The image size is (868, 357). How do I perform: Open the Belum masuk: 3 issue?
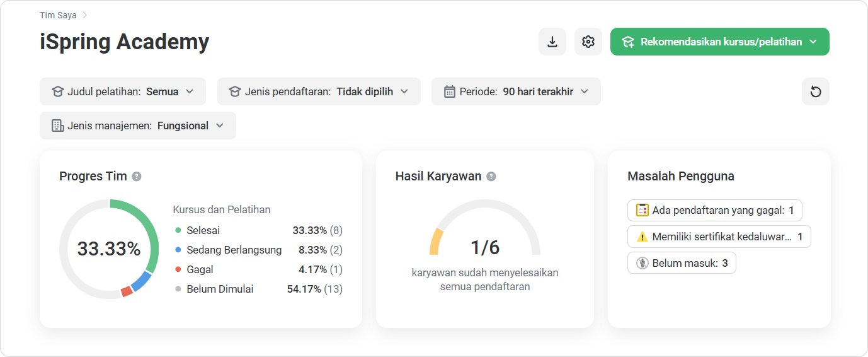pyautogui.click(x=682, y=263)
